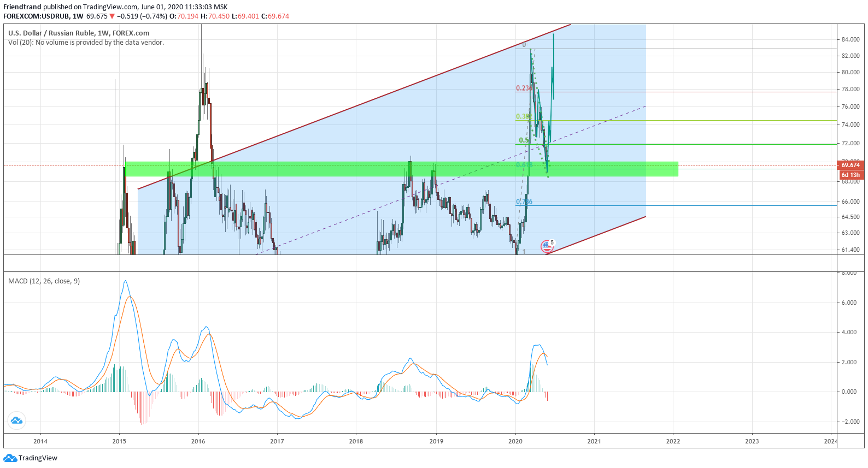Click the TradingView cloud logo at bottom left
Image resolution: width=868 pixels, height=468 pixels.
pyautogui.click(x=10, y=458)
